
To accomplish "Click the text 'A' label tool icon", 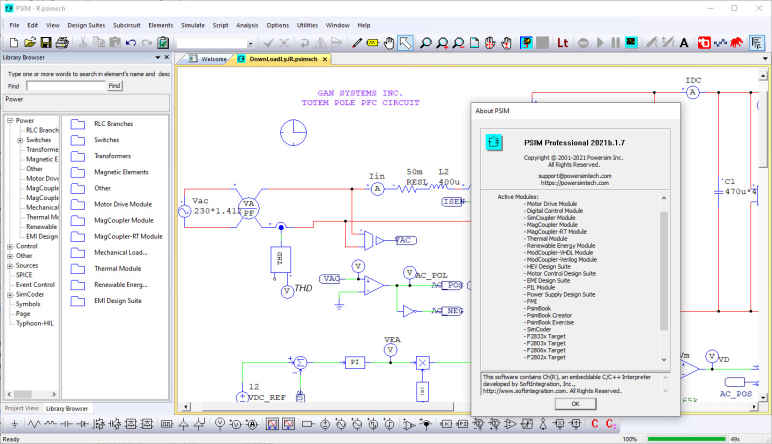I will [684, 43].
